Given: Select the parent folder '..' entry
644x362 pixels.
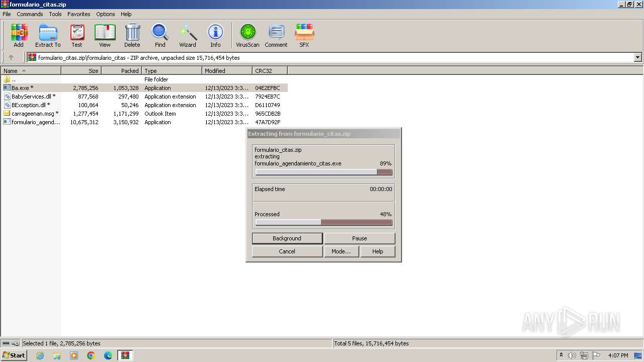Looking at the screenshot, I should (13, 79).
